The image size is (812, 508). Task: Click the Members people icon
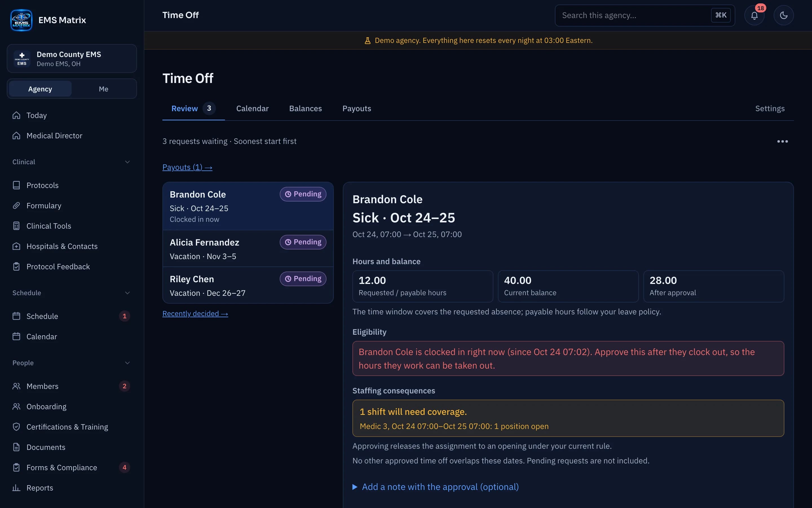pyautogui.click(x=16, y=386)
